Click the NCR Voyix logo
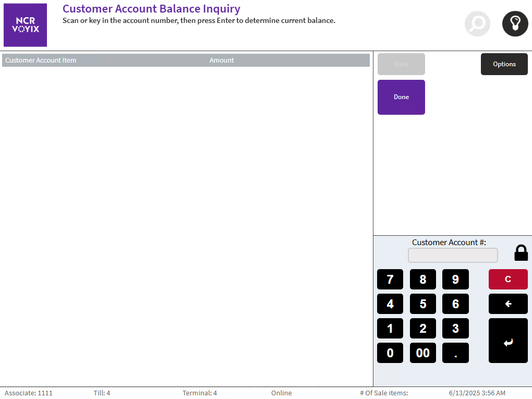 [x=25, y=25]
